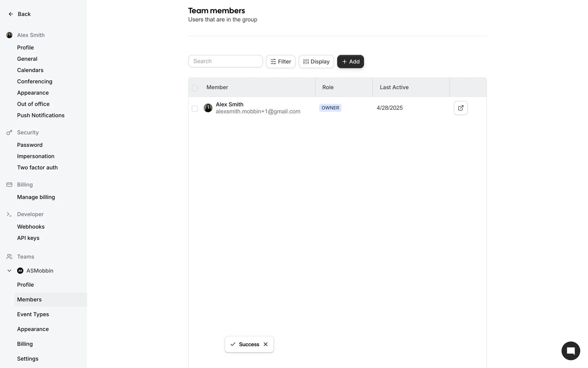Check the Alex Smith member row checkbox
588x368 pixels.
195,109
